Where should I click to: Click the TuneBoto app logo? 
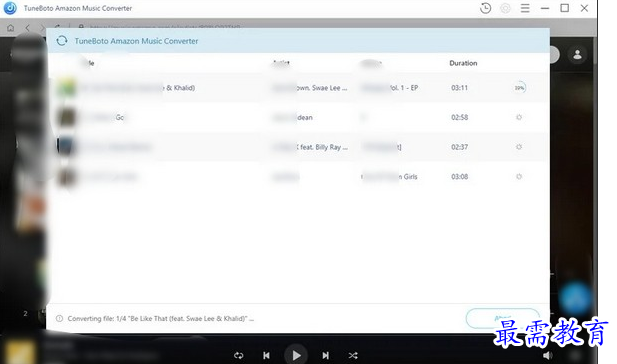[9, 8]
